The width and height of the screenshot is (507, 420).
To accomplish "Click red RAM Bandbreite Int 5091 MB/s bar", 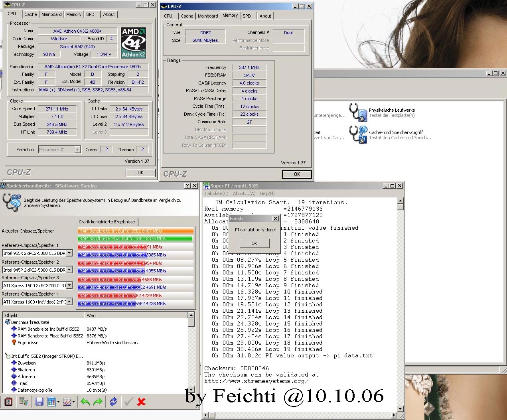I will (x=112, y=247).
